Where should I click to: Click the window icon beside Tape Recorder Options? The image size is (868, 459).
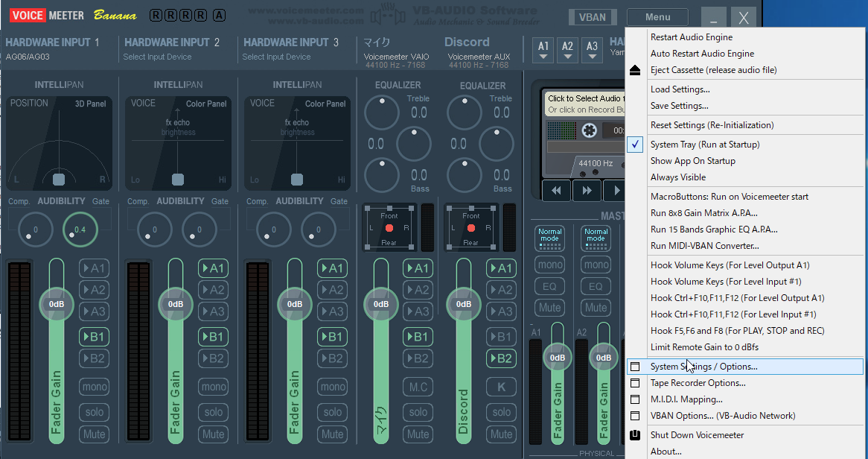[635, 383]
